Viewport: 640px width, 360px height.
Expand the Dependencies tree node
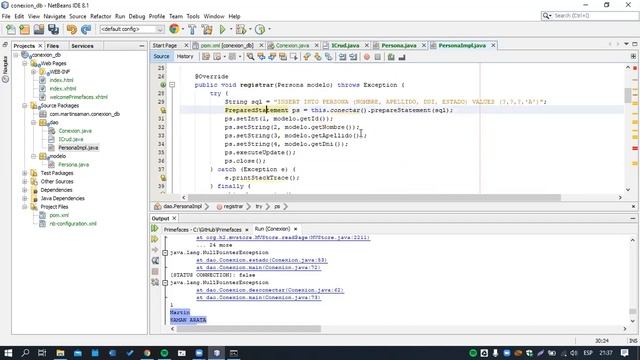click(x=25, y=190)
